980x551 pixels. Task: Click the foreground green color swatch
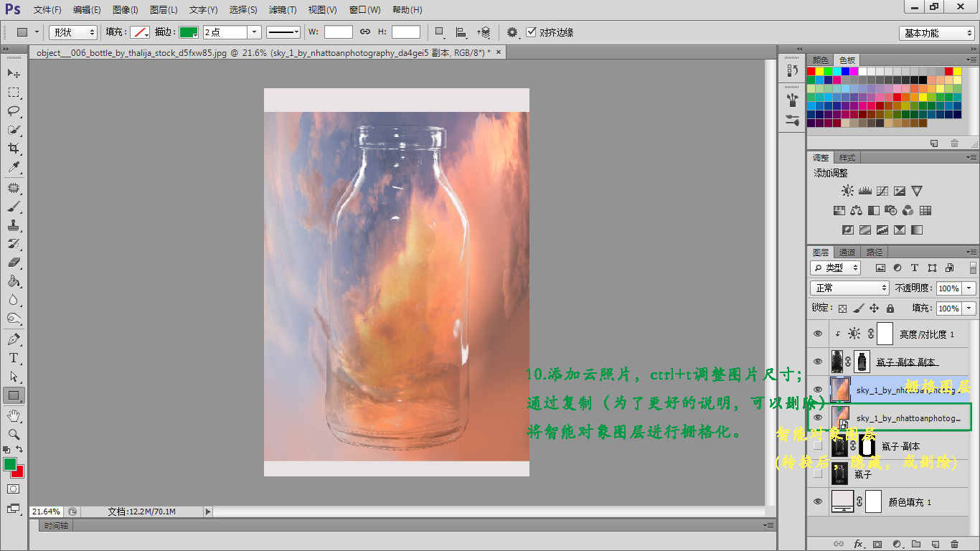[10, 464]
